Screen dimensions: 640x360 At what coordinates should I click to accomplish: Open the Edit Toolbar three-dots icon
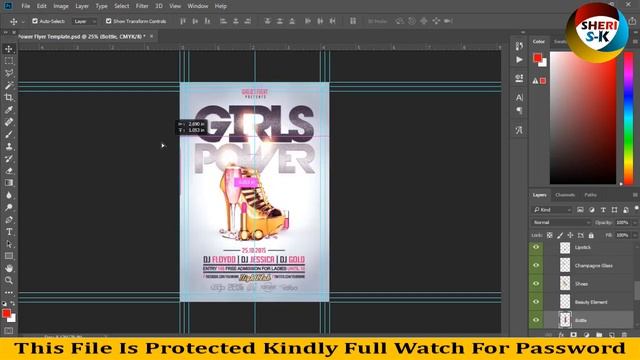[x=9, y=293]
